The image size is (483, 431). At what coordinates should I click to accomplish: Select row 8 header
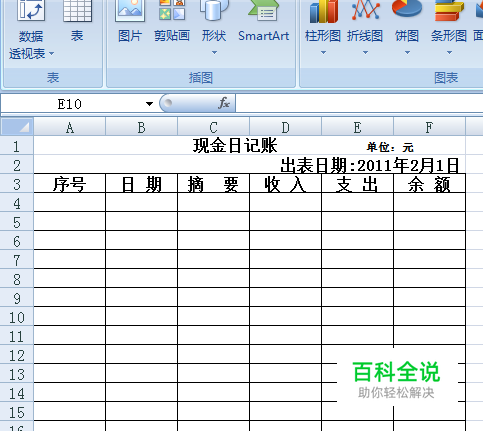coord(17,279)
